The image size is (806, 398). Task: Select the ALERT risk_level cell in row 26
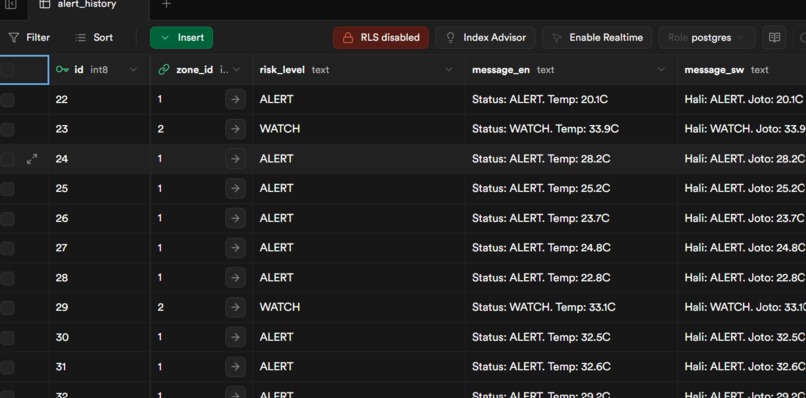[359, 218]
